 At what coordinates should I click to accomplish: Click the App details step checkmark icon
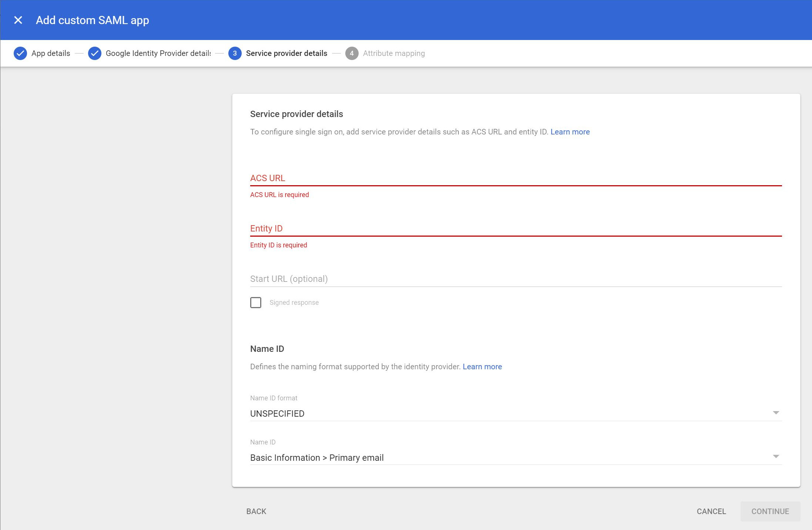tap(20, 53)
